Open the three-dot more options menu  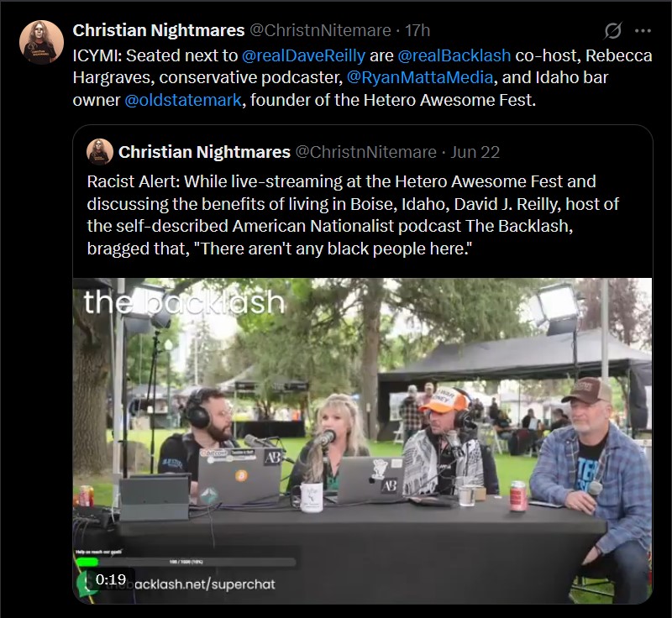[643, 31]
